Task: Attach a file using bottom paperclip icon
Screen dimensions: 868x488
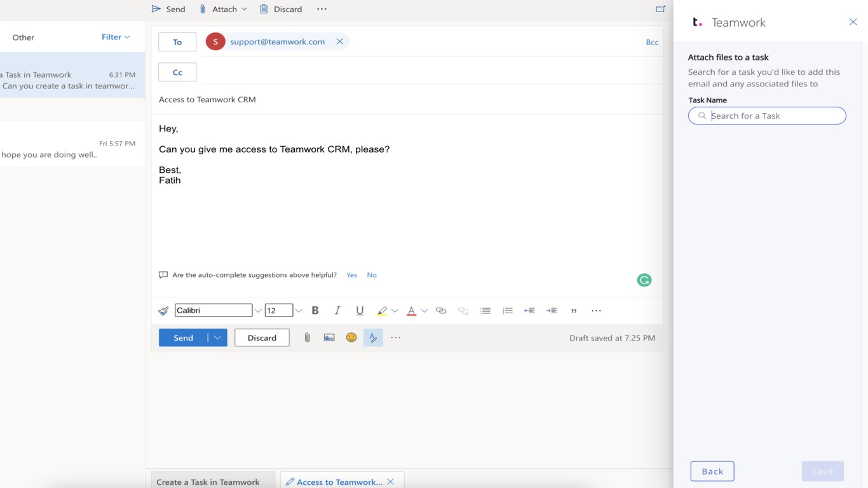Action: point(307,337)
